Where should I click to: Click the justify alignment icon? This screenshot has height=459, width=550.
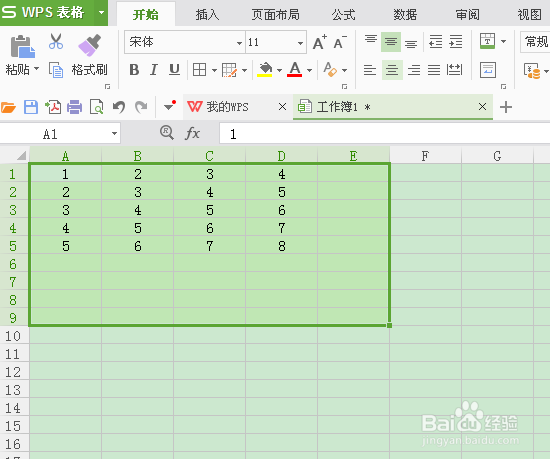[x=434, y=70]
